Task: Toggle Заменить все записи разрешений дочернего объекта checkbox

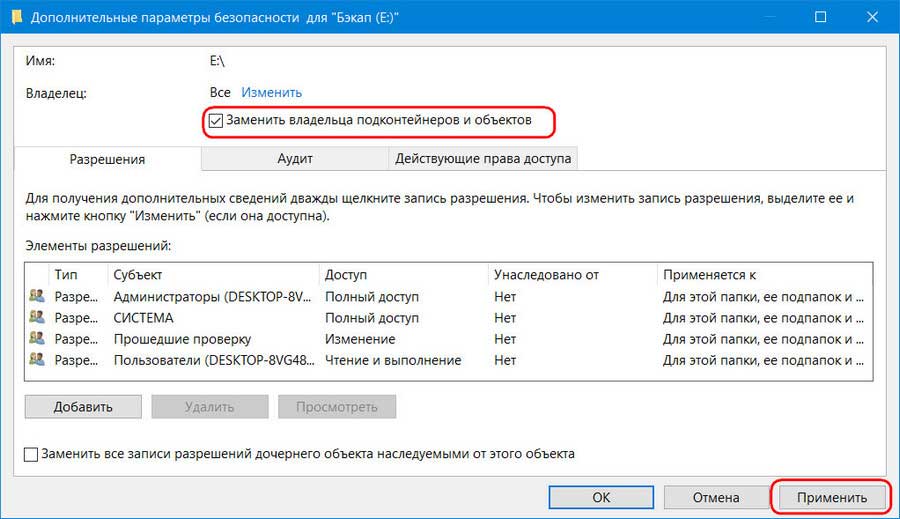Action: coord(31,454)
